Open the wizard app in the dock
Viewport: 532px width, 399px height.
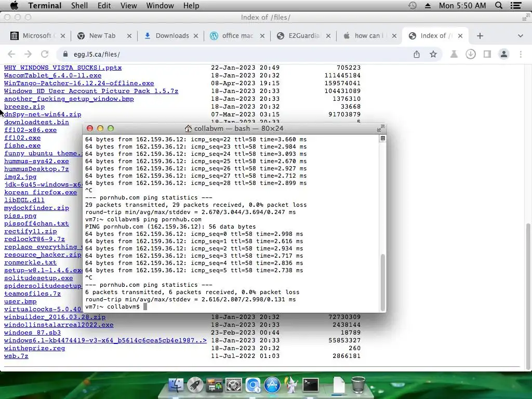pyautogui.click(x=291, y=385)
